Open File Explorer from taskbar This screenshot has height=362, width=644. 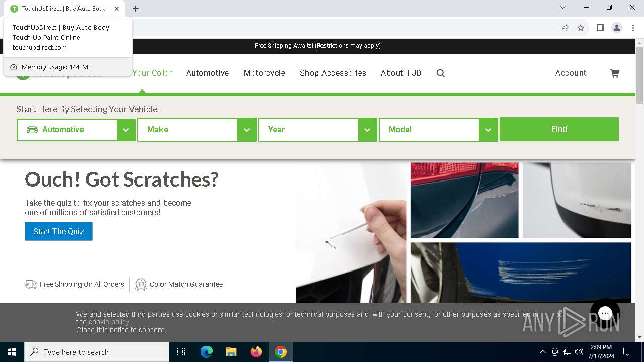231,352
